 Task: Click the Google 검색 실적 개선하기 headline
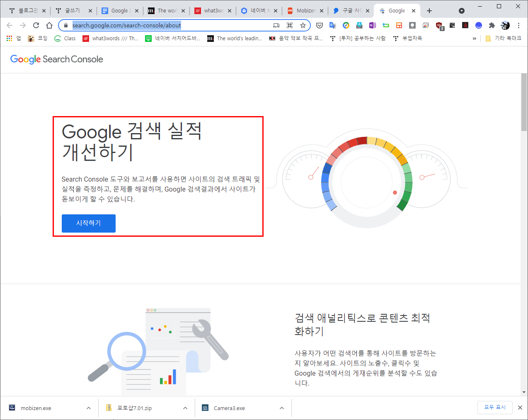coord(132,141)
